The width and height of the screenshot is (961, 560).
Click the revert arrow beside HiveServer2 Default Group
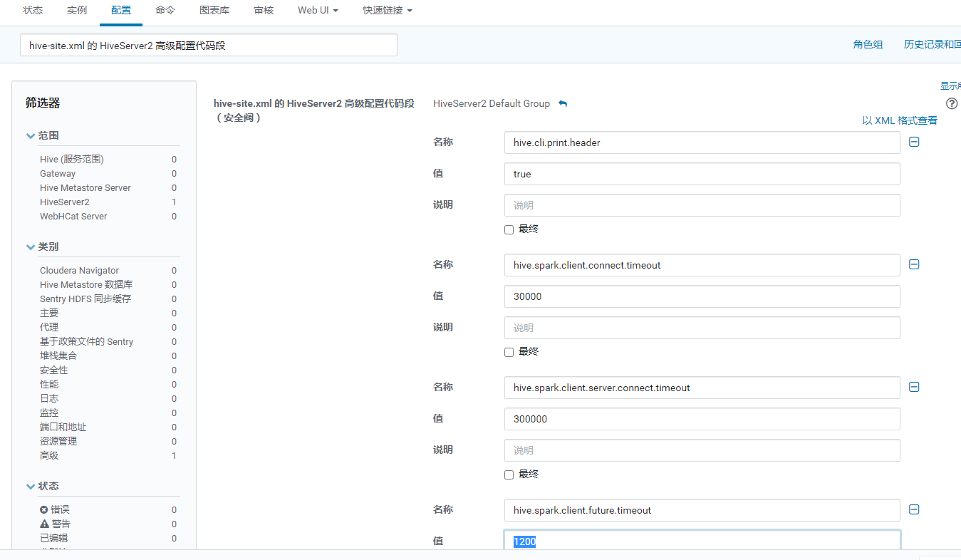(562, 103)
